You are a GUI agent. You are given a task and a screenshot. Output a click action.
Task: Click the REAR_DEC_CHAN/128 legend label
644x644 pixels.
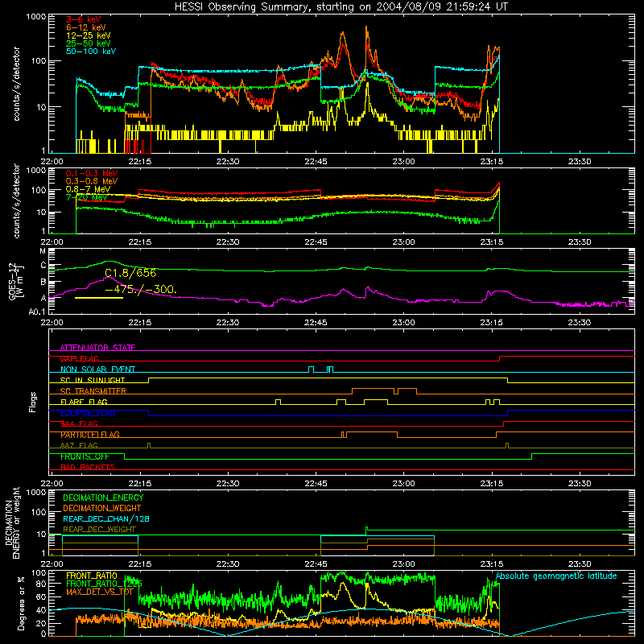(x=106, y=519)
